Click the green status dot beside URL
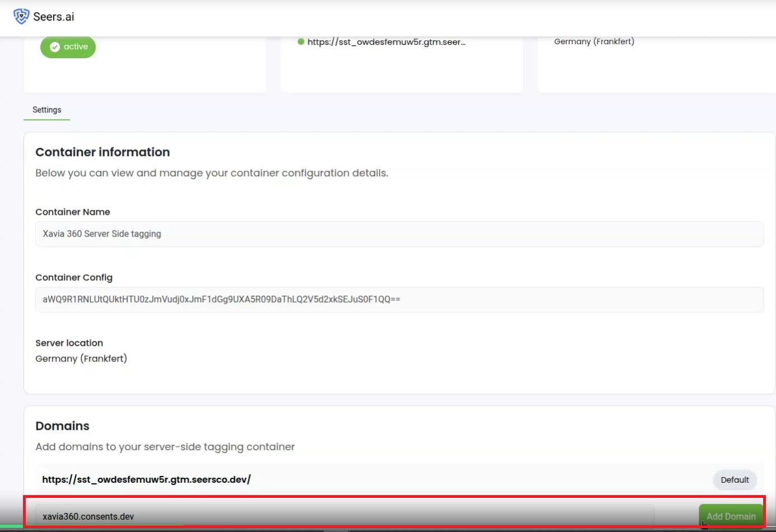Image resolution: width=776 pixels, height=532 pixels. pyautogui.click(x=301, y=41)
